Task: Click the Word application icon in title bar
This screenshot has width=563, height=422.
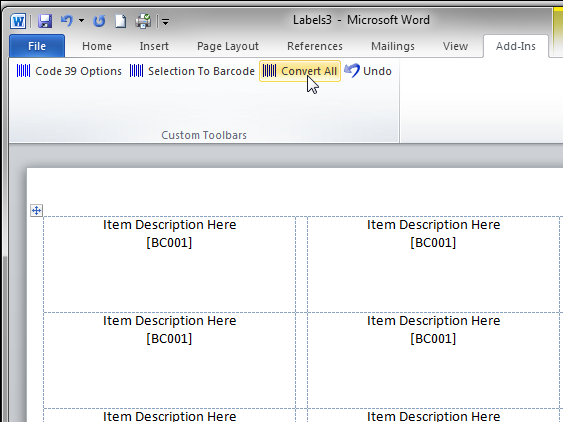Action: click(18, 21)
